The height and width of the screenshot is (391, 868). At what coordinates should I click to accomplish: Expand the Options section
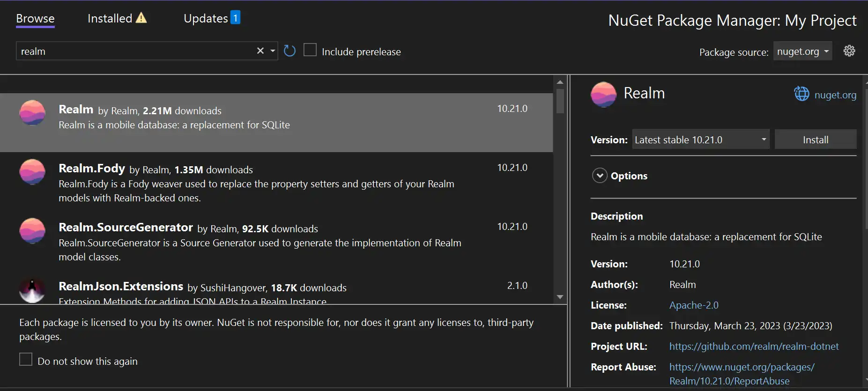click(600, 176)
